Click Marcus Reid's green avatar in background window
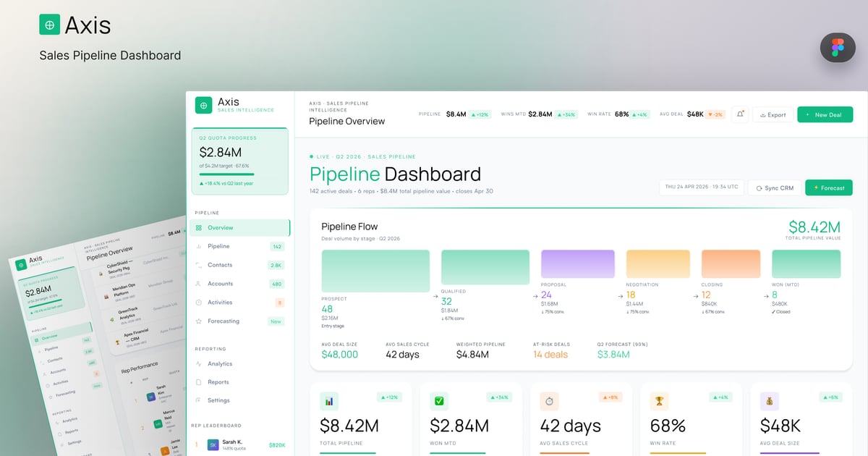868x456 pixels. [158, 423]
